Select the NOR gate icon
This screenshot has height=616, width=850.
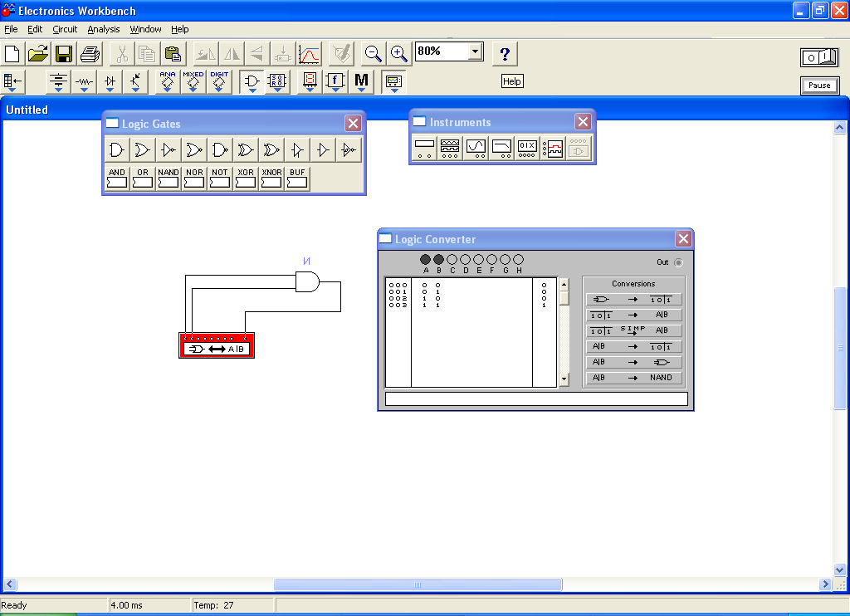click(193, 149)
